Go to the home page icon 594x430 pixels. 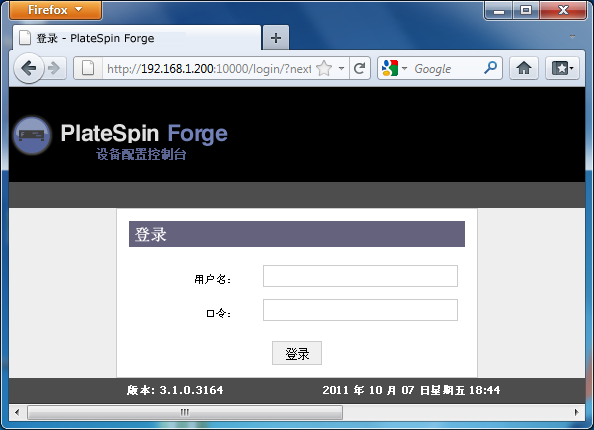pos(524,69)
